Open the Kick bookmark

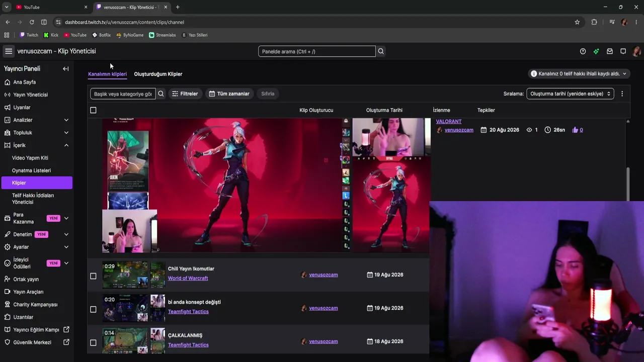tap(51, 35)
